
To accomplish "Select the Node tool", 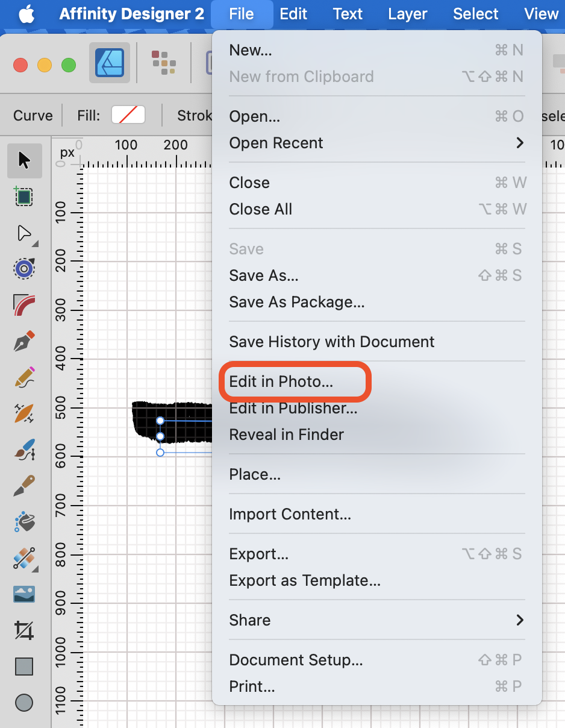I will 24,233.
